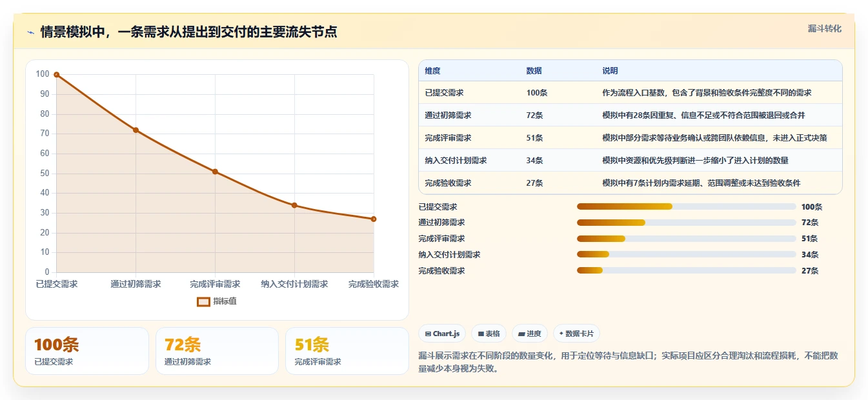Click the chart data point for 通过初筛需求
Screen dimensions: 868x400
136,130
